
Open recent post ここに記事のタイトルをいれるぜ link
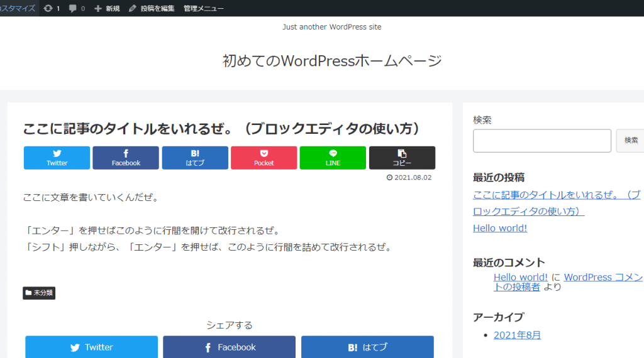557,203
